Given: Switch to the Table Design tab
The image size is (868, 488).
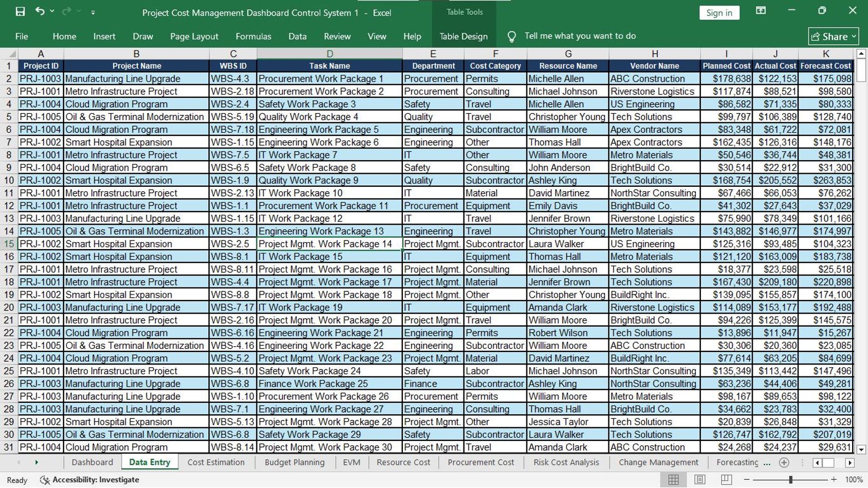Looking at the screenshot, I should tap(464, 36).
